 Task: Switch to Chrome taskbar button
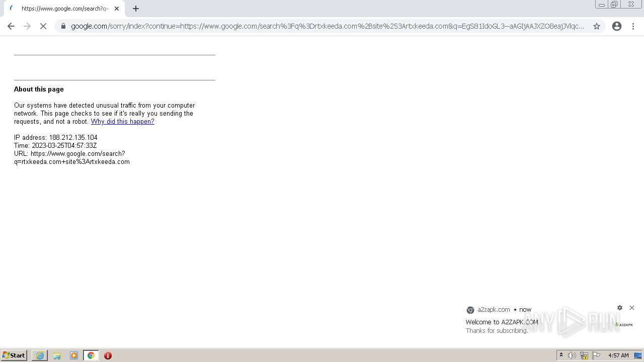[x=91, y=355]
